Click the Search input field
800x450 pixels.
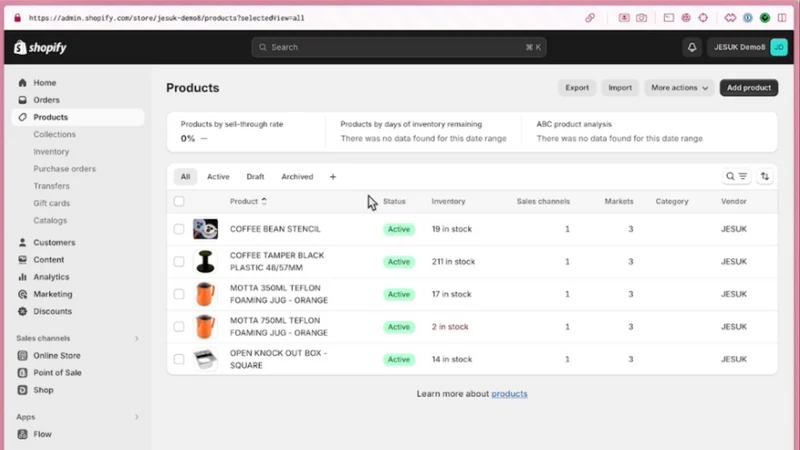[x=399, y=47]
